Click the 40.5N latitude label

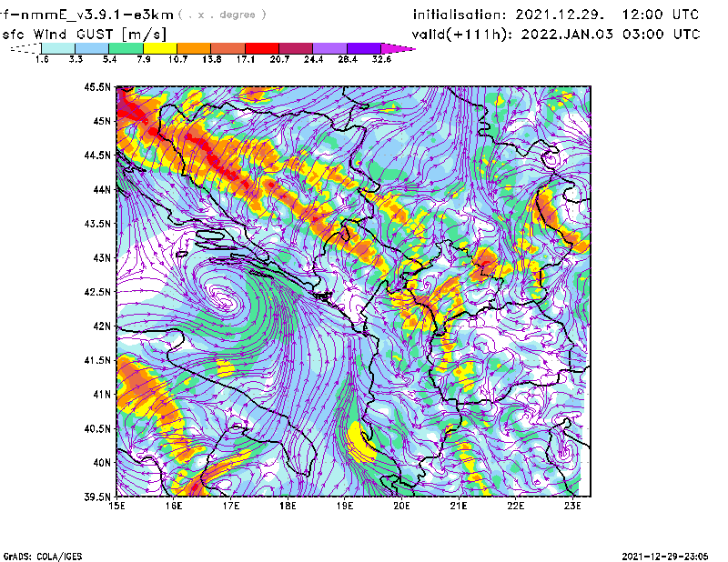[x=97, y=428]
